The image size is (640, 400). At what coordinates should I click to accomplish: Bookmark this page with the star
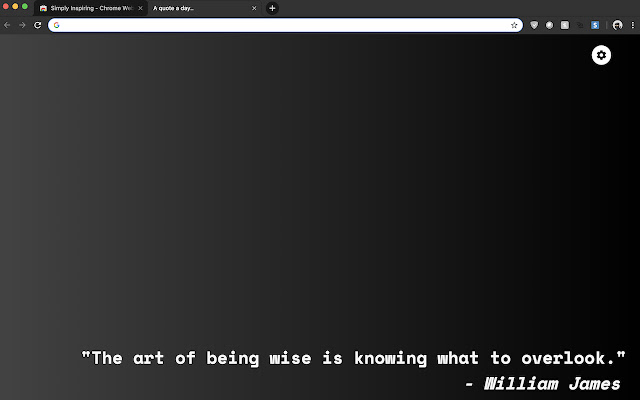point(514,25)
